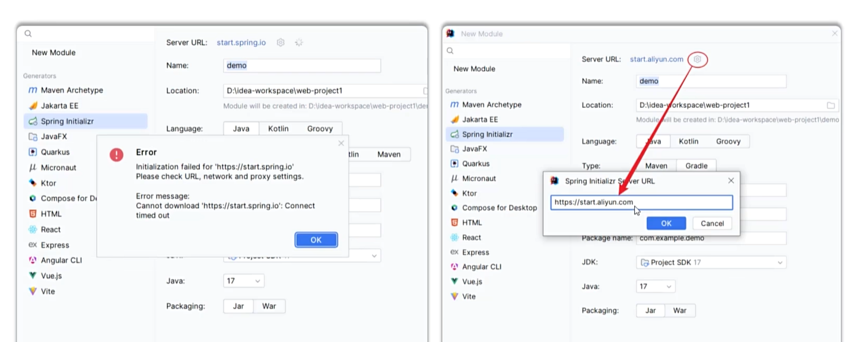Viewport: 868px width, 342px height.
Task: Open the start.aliyun.com server URL link
Action: click(657, 59)
